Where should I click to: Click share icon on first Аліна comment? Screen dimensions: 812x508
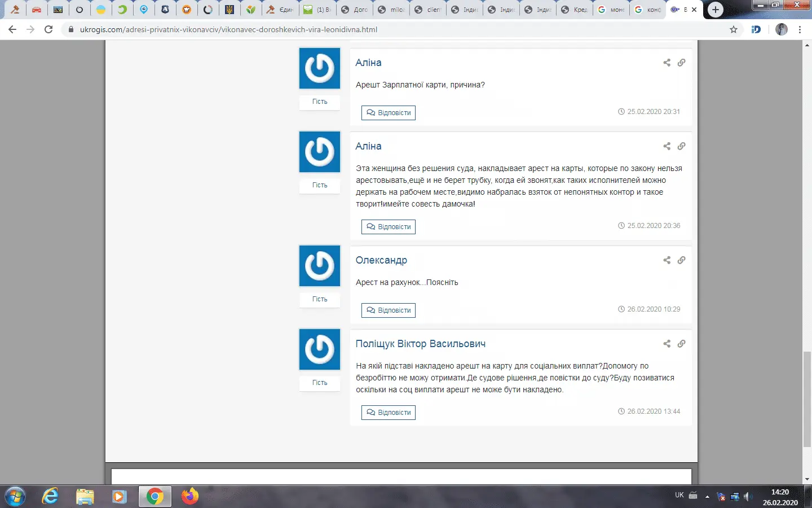[x=667, y=63]
